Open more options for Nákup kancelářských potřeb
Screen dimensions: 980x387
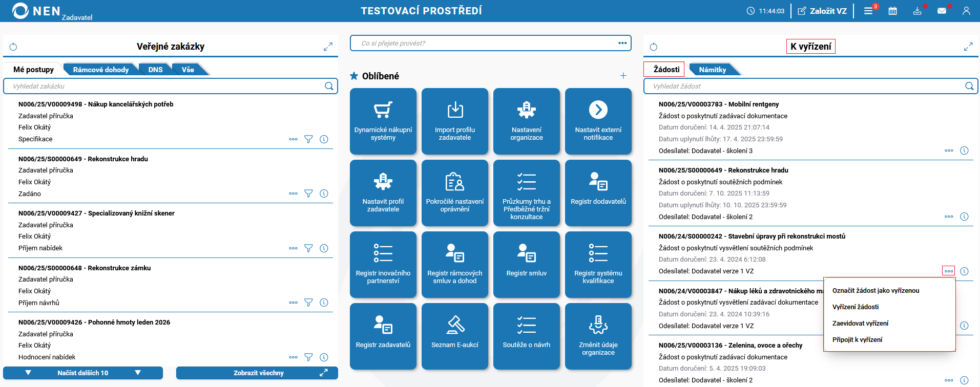point(293,139)
